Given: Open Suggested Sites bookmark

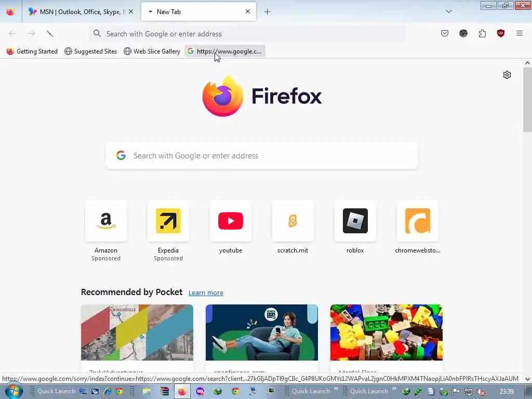Looking at the screenshot, I should coord(90,51).
